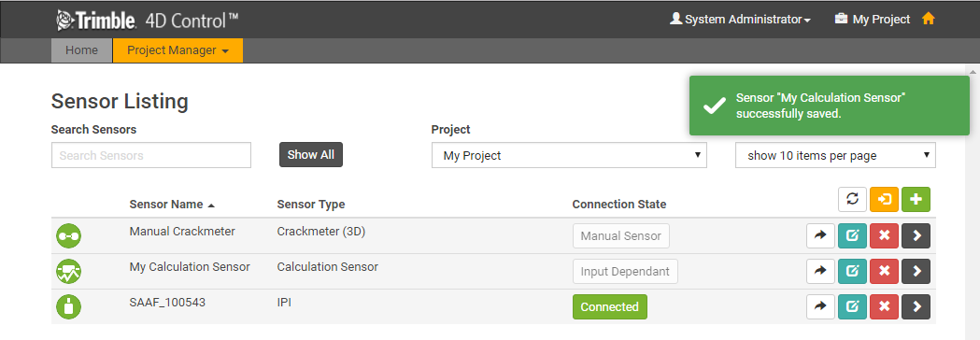Screen dimensions: 980x340
Task: Click the Search Sensors input field
Action: (x=151, y=155)
